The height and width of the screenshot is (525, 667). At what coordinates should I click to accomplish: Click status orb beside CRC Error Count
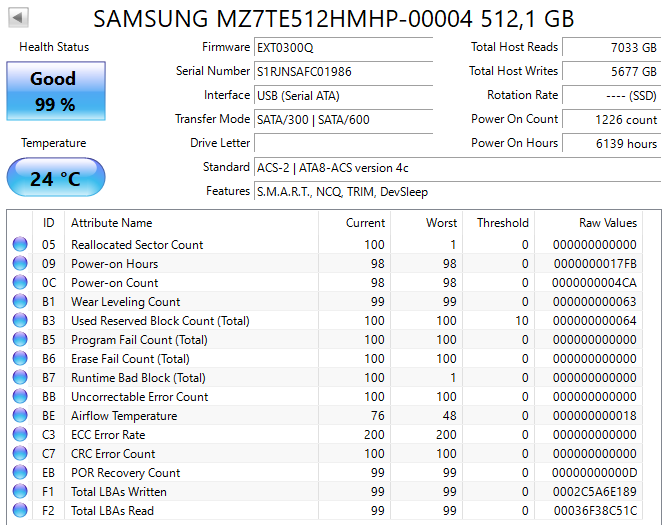point(20,454)
